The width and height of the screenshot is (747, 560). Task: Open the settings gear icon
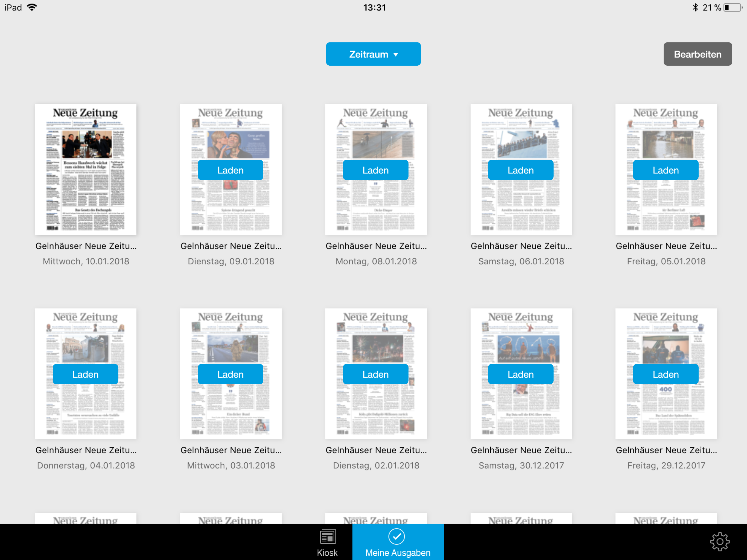719,542
